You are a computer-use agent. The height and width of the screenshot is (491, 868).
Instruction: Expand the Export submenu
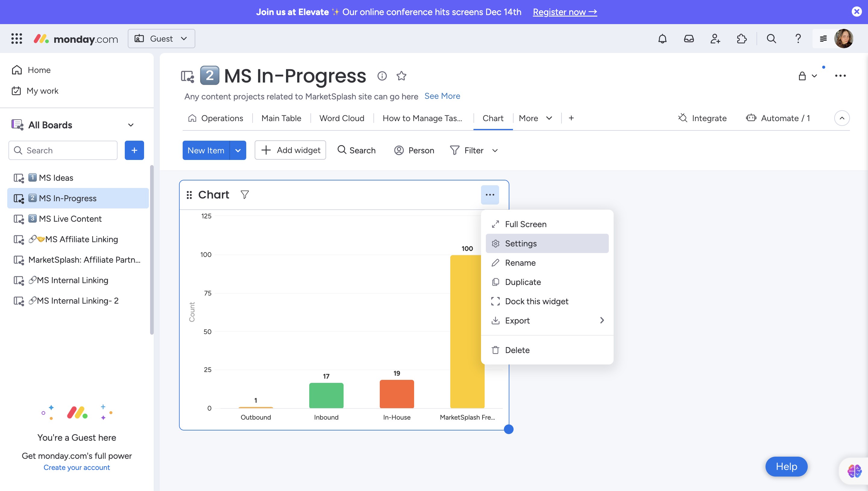[x=547, y=321]
